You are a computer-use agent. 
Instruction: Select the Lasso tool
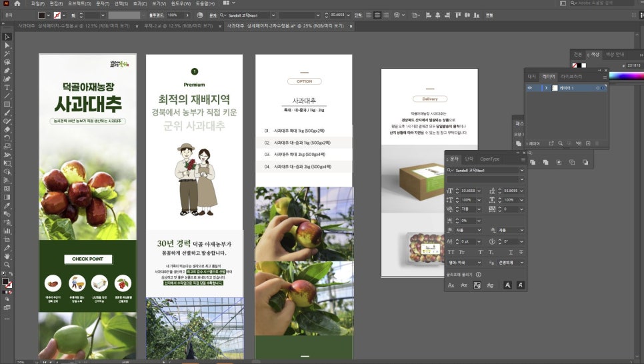pos(7,62)
